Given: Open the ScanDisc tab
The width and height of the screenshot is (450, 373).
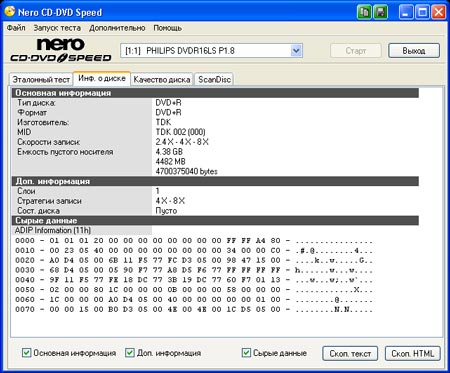Looking at the screenshot, I should (x=214, y=80).
